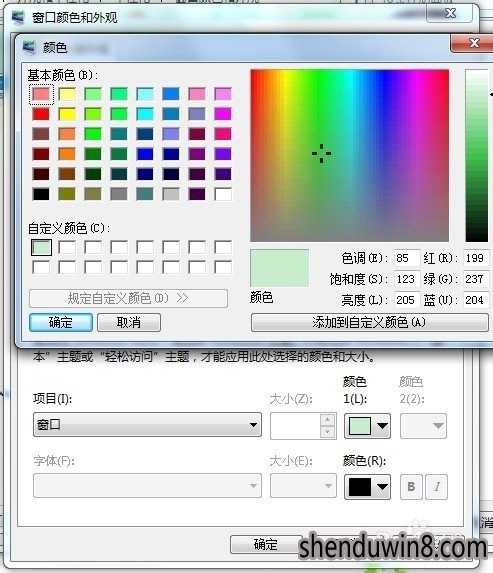Select the light red basic color swatch
The height and width of the screenshot is (573, 493).
(x=41, y=94)
